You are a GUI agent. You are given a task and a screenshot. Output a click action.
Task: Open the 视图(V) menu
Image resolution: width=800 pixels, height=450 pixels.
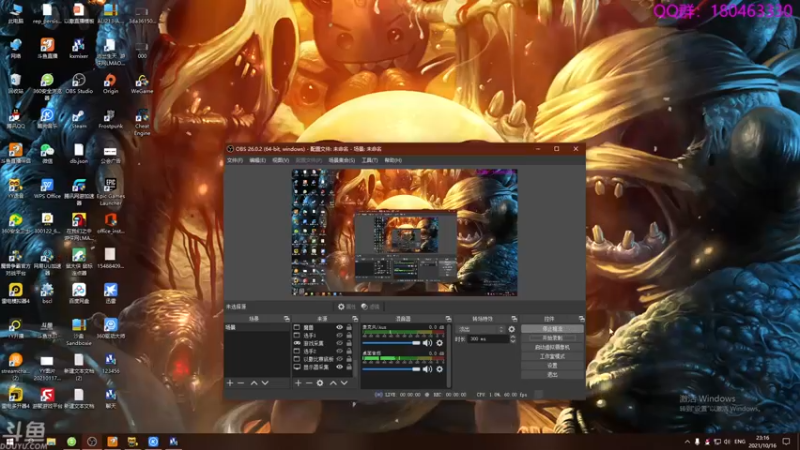coord(280,160)
